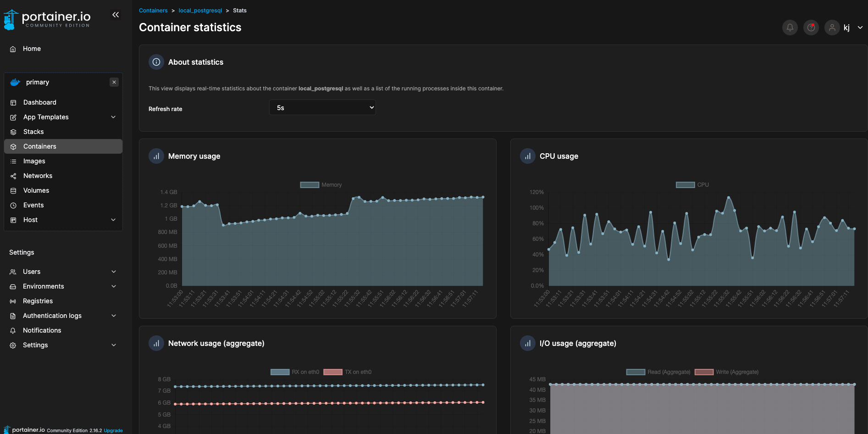
Task: Click the Dashboard sidebar icon
Action: [13, 103]
